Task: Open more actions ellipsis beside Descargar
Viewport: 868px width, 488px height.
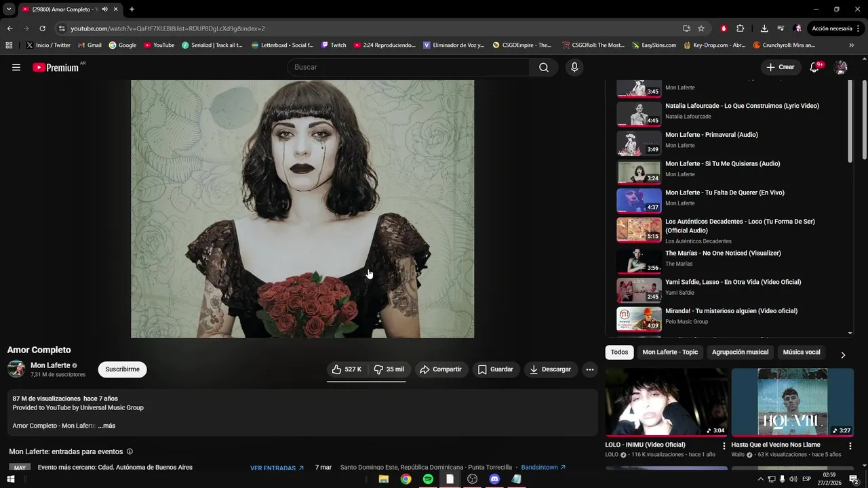Action: click(x=590, y=369)
